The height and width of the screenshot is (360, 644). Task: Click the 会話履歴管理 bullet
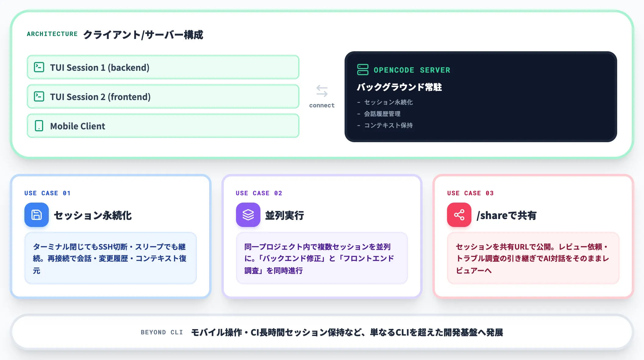coord(379,114)
